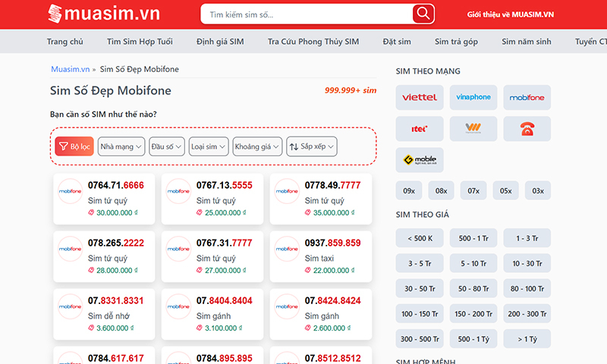607x364 pixels.
Task: Click the Muasim.vn breadcrumb link
Action: pos(71,69)
